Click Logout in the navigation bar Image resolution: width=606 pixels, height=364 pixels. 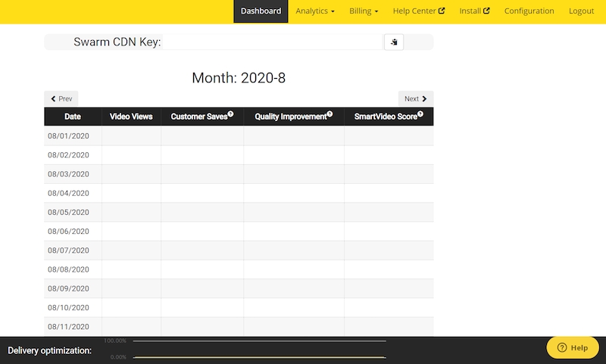point(581,11)
